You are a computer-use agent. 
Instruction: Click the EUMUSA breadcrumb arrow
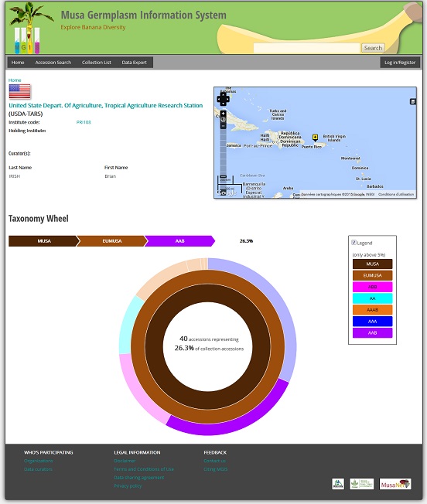coord(112,240)
